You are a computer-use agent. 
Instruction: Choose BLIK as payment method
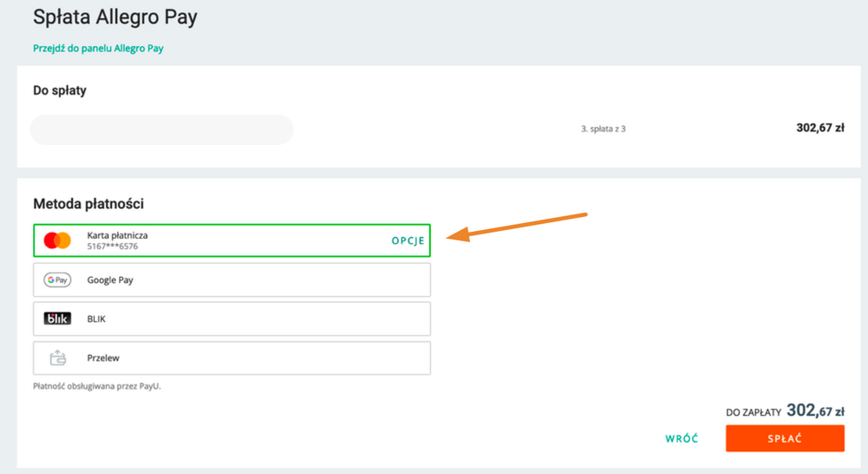coord(232,319)
